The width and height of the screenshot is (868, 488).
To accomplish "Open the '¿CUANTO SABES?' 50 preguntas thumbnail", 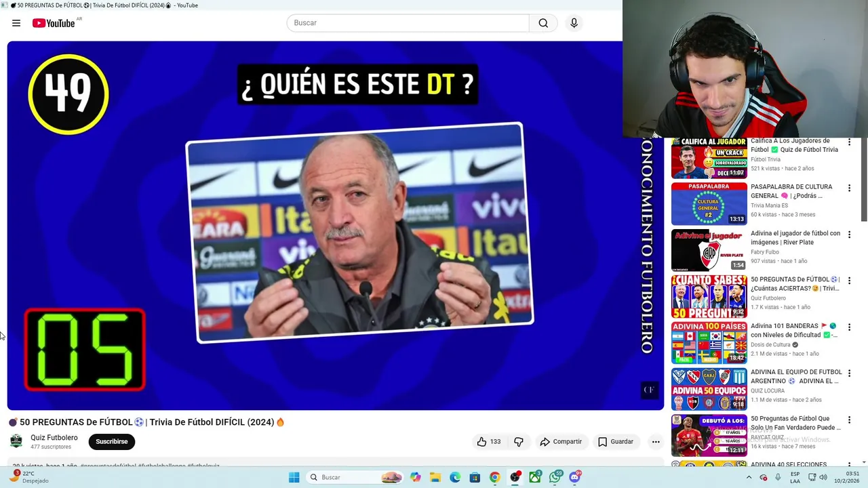I will point(709,296).
